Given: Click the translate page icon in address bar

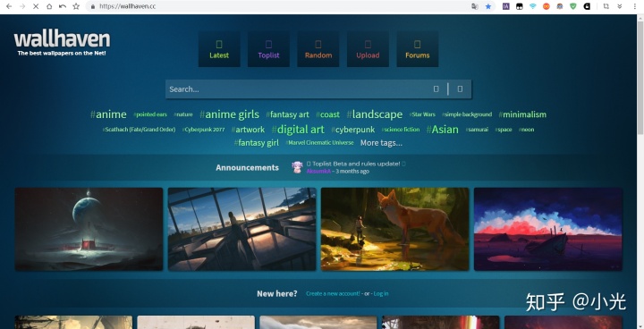Looking at the screenshot, I should 475,6.
